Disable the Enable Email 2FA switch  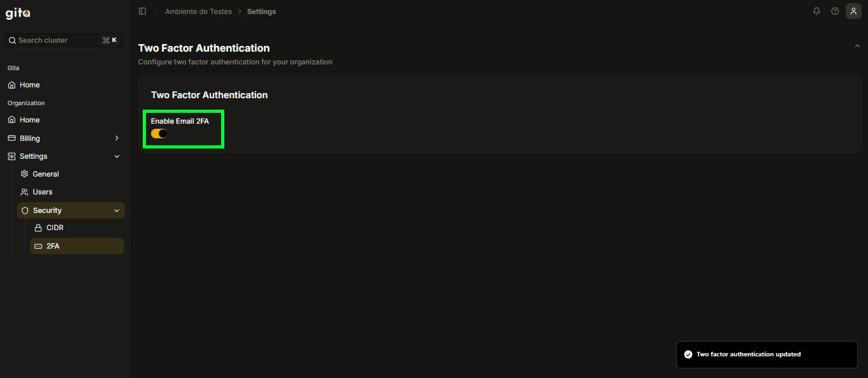(x=159, y=134)
